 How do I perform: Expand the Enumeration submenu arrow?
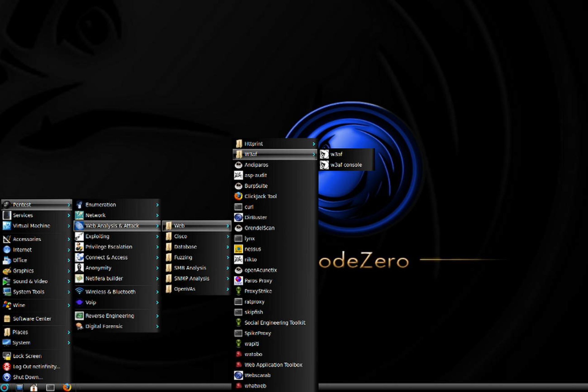tap(157, 205)
